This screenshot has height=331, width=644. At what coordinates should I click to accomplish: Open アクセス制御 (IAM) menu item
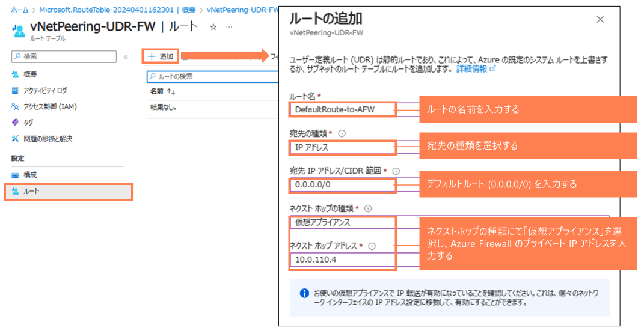pos(50,107)
